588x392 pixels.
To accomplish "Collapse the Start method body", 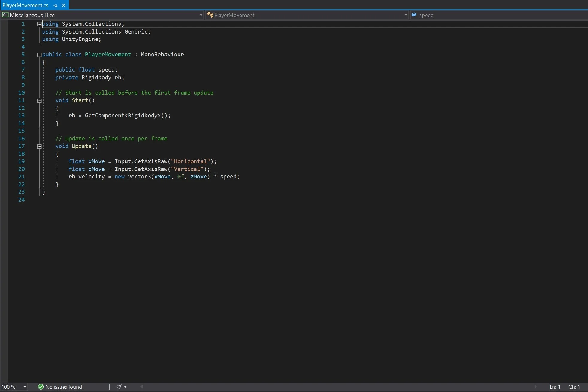I will tap(39, 100).
